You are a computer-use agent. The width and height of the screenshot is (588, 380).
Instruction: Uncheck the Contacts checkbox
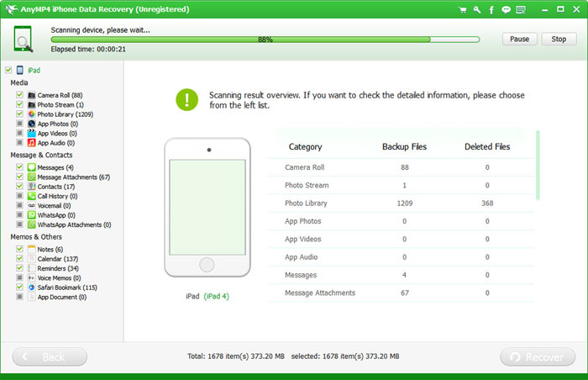pyautogui.click(x=19, y=187)
